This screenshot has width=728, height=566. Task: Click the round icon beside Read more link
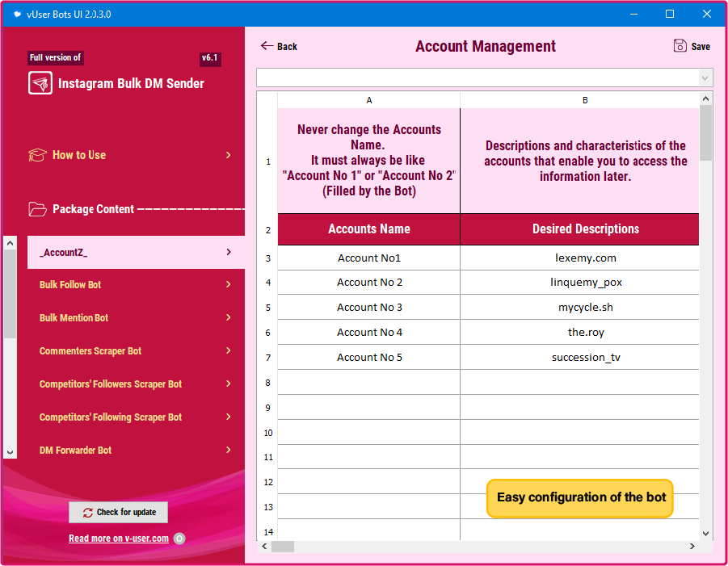(x=179, y=539)
